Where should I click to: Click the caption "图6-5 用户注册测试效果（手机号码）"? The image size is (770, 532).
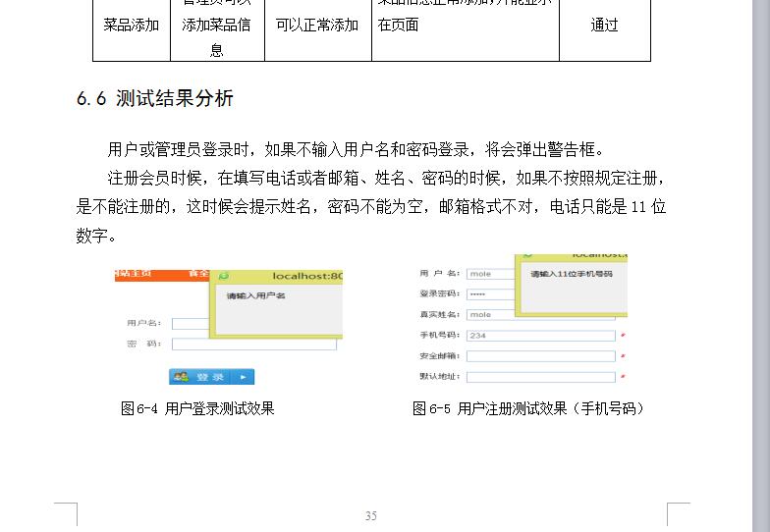[x=528, y=408]
